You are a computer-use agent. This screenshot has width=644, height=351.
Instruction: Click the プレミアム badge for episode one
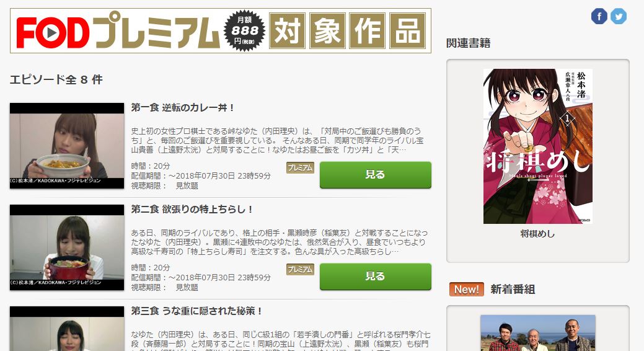[300, 167]
